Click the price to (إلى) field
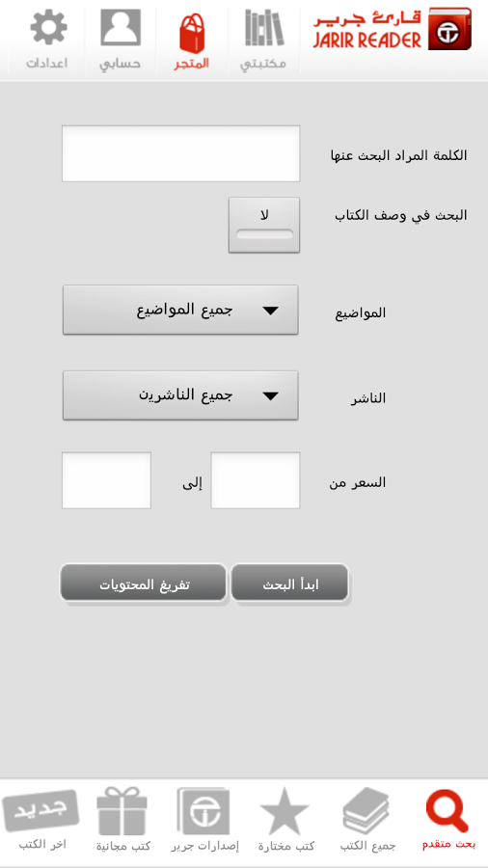488x868 pixels. [x=106, y=480]
